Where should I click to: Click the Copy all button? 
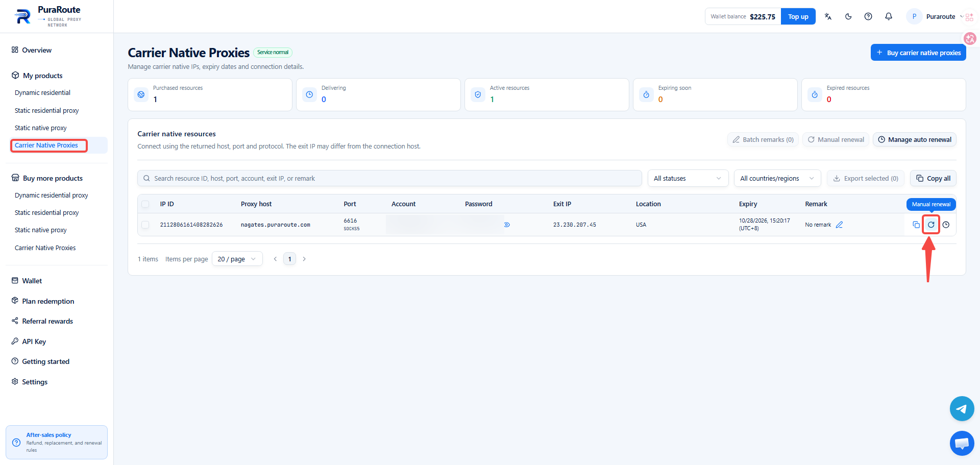(x=933, y=178)
